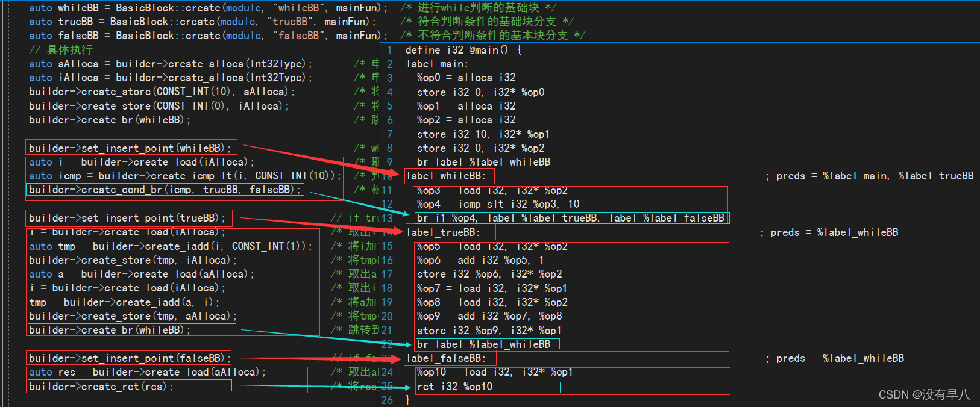Click the '// 具体执行' comment

(x=61, y=50)
